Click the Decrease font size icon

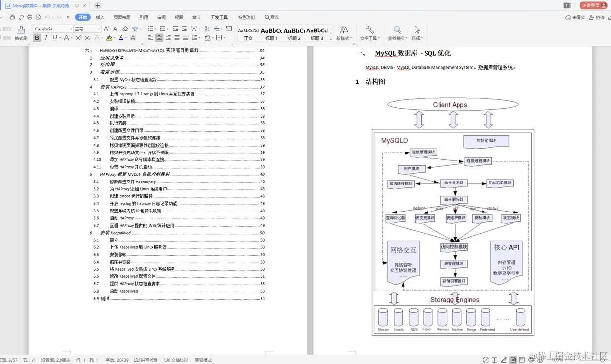pyautogui.click(x=116, y=29)
